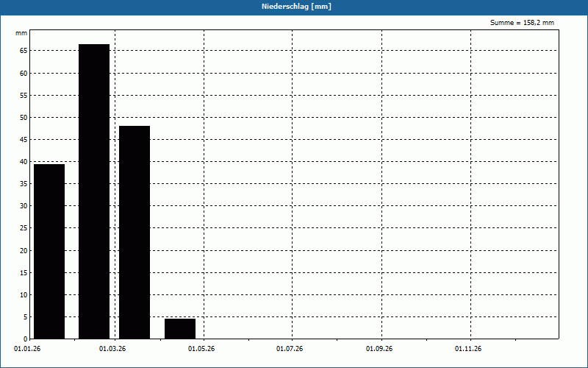Viewport: 588px width, 368px height.
Task: Click the 0 value on y-axis
Action: tap(26, 339)
